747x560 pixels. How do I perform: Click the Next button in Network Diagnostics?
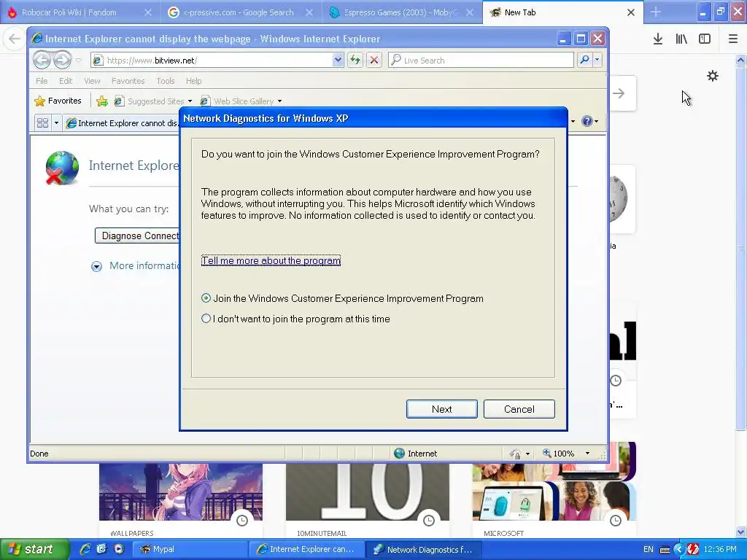tap(441, 409)
